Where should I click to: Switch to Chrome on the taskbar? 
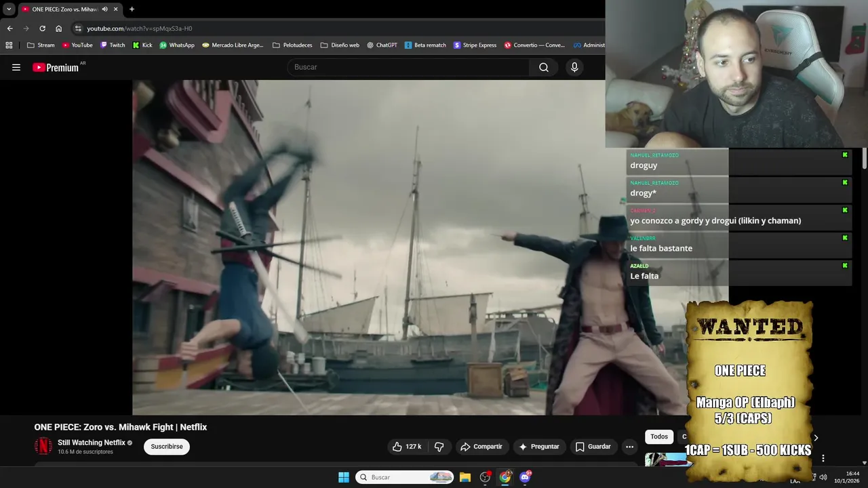pyautogui.click(x=505, y=477)
